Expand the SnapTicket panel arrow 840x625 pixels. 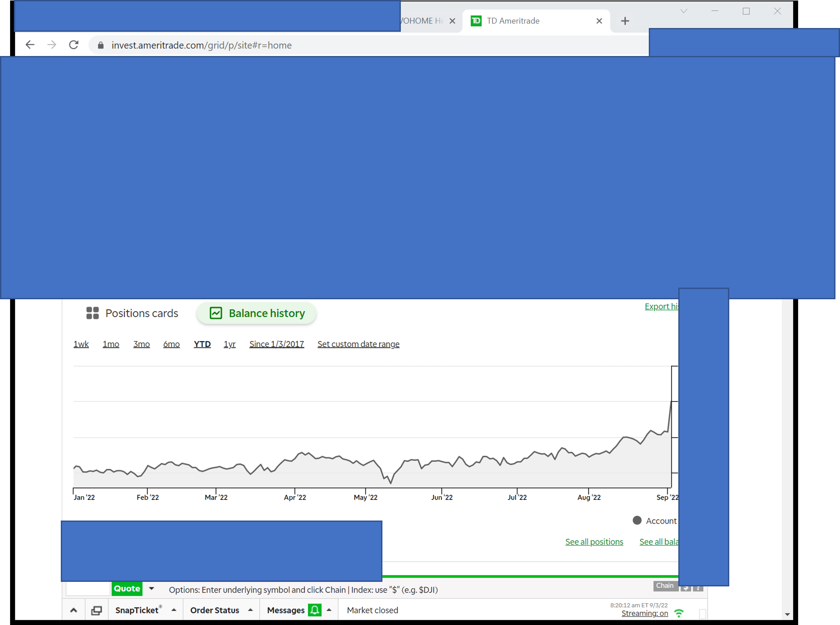[x=174, y=610]
